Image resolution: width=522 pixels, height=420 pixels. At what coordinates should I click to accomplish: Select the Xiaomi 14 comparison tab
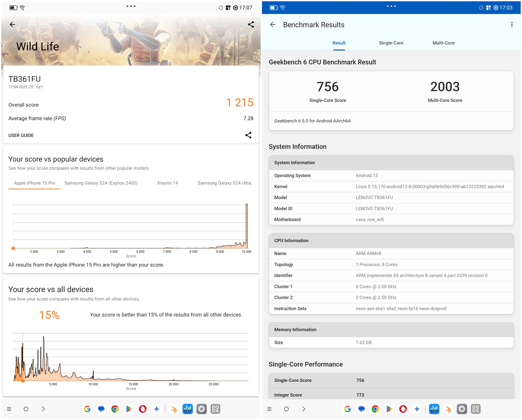167,183
